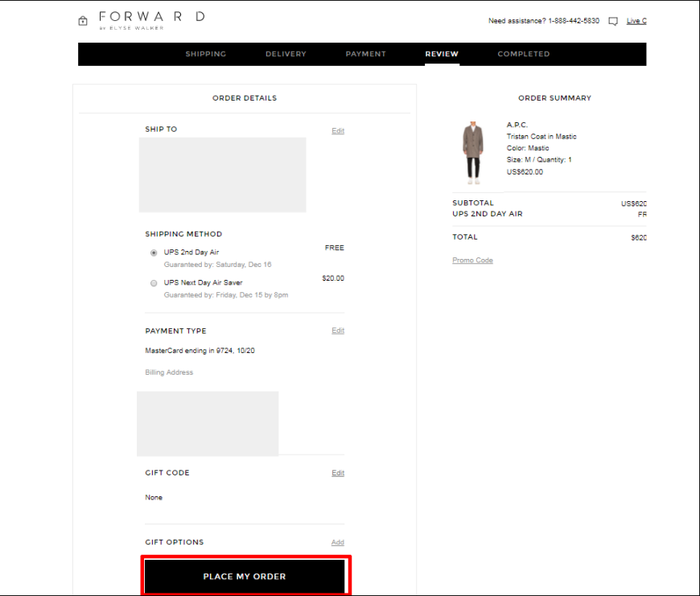Open the Completed step tab
Viewport: 700px width, 596px height.
tap(524, 54)
